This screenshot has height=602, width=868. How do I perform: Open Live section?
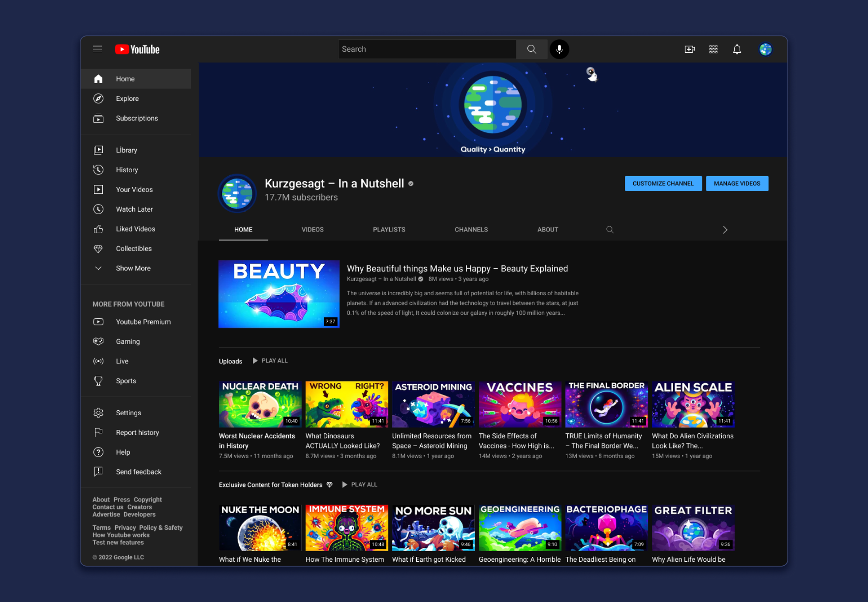pyautogui.click(x=136, y=361)
